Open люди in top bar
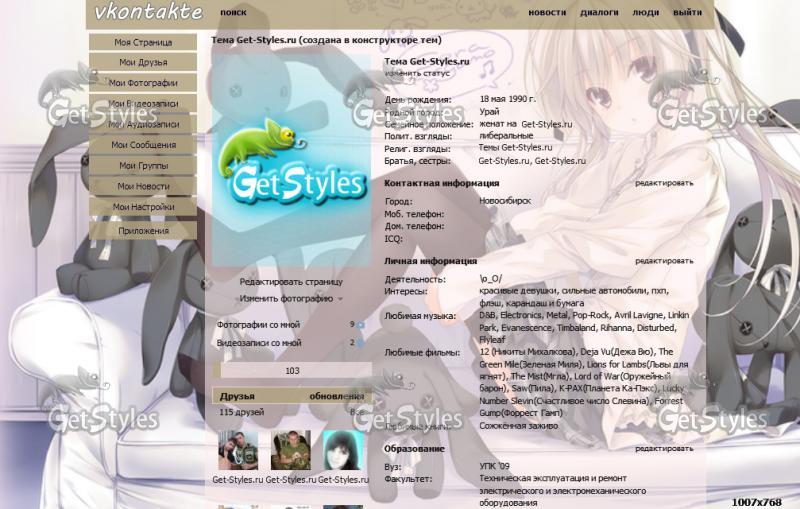The width and height of the screenshot is (800, 509). (645, 12)
